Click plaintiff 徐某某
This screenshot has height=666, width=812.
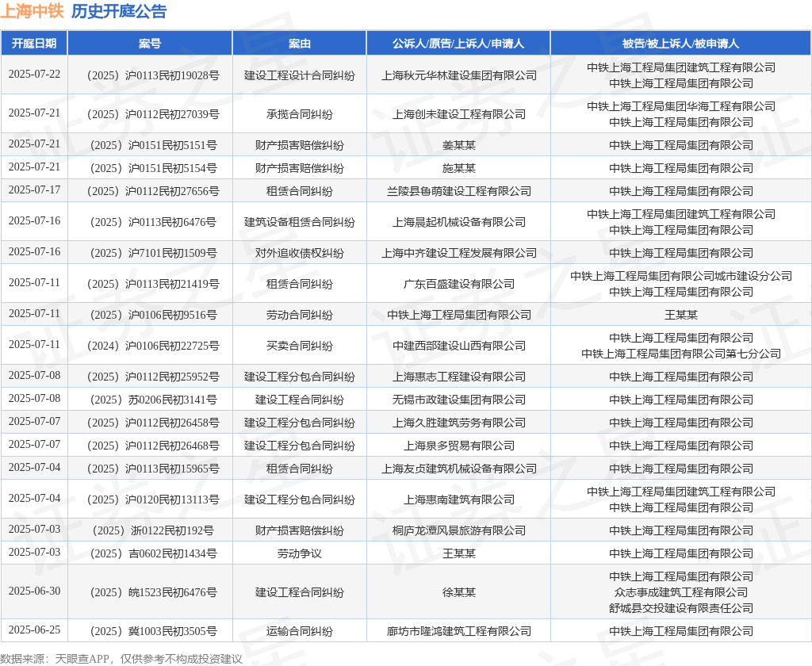[x=459, y=592]
